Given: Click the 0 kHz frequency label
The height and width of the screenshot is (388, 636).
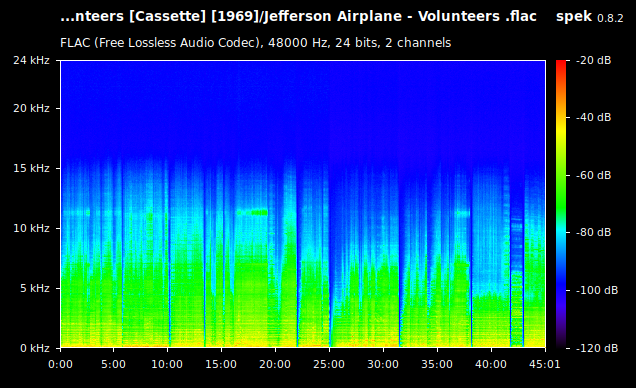Looking at the screenshot, I should 34,348.
